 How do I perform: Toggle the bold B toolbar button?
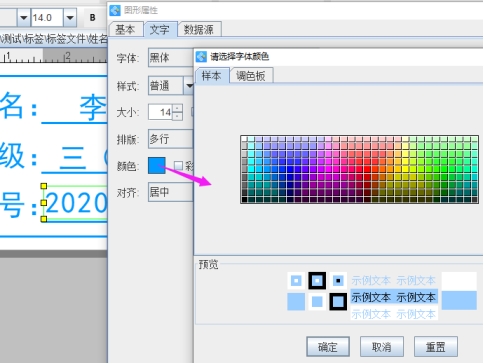tap(93, 17)
